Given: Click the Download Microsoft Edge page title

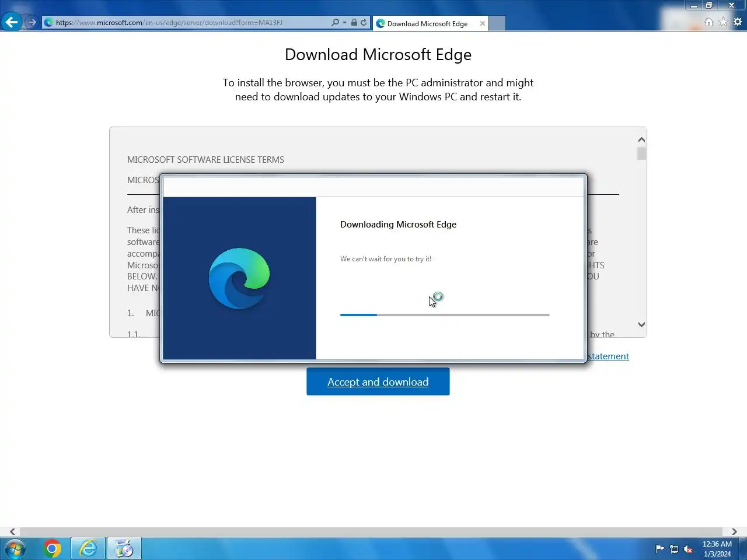Looking at the screenshot, I should point(378,54).
